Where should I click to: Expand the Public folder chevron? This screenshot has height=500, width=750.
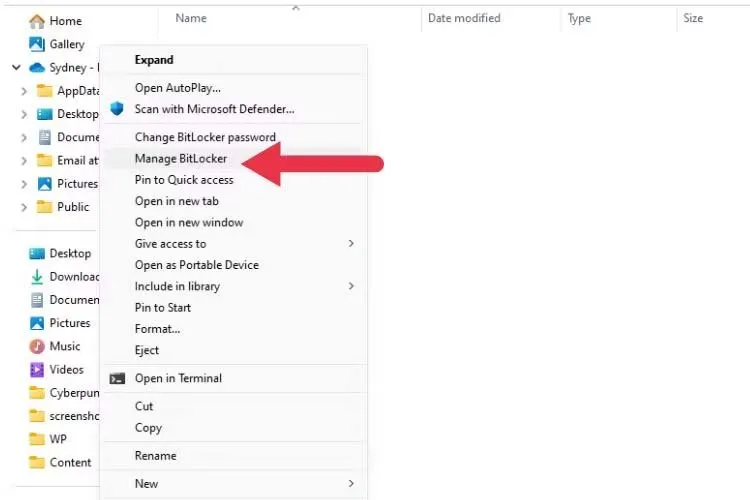click(24, 207)
